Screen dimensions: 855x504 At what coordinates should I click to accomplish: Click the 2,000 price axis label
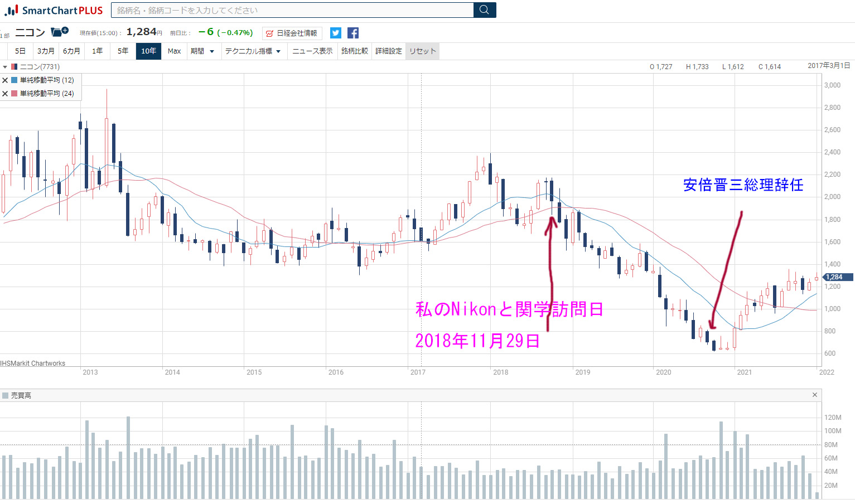832,197
